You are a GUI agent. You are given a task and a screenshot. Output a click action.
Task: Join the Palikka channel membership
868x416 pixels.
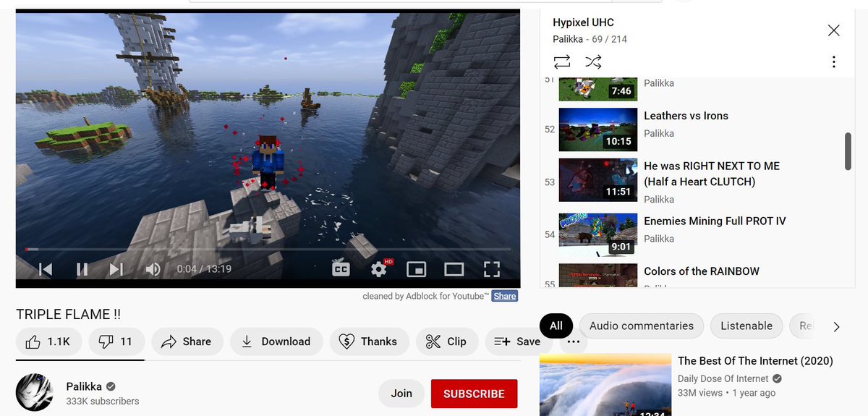401,394
